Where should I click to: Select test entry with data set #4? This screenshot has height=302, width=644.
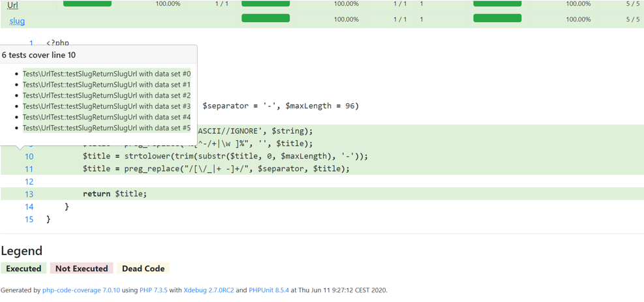click(107, 117)
